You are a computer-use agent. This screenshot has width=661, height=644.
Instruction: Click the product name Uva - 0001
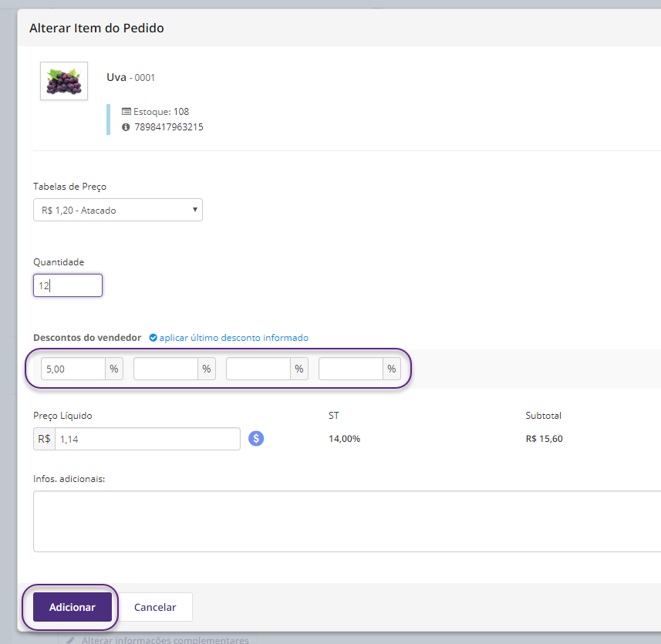[x=130, y=77]
